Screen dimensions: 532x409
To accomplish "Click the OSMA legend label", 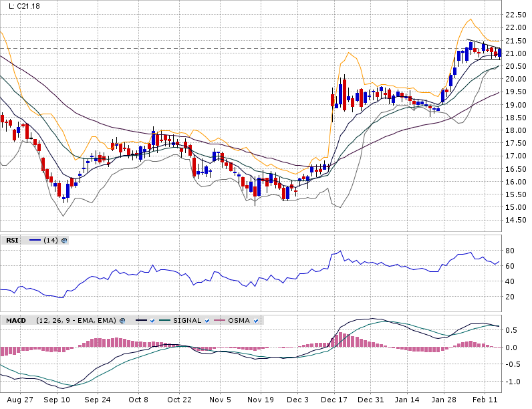I will point(239,321).
